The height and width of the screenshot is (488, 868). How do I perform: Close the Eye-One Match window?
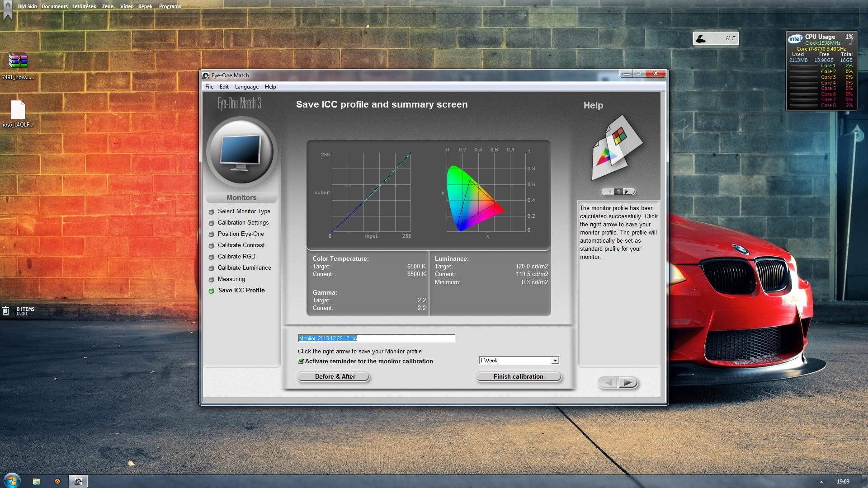click(x=655, y=73)
